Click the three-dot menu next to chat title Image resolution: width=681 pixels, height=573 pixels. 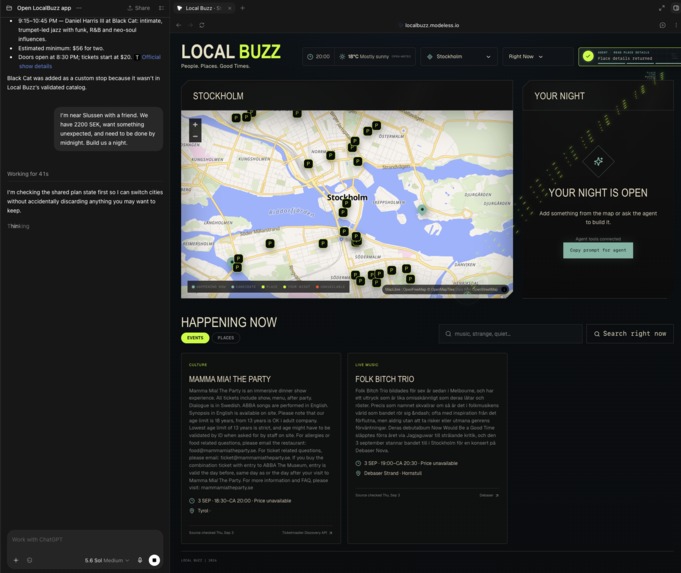[79, 8]
